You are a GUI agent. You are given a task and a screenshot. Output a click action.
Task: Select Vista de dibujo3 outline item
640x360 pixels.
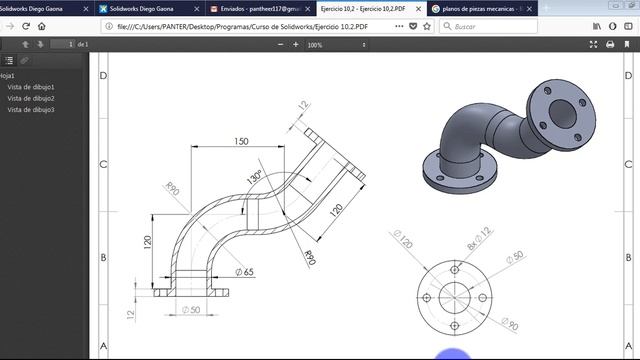tap(31, 110)
